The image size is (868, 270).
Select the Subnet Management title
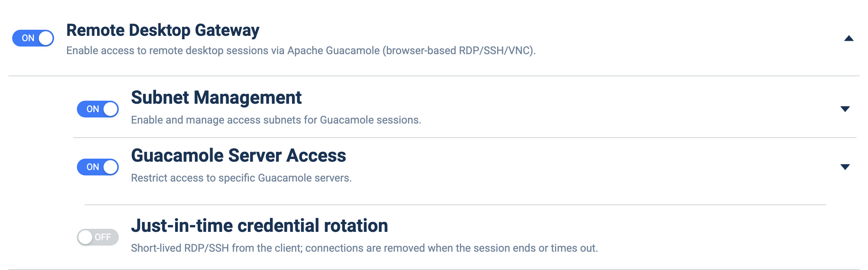tap(216, 98)
